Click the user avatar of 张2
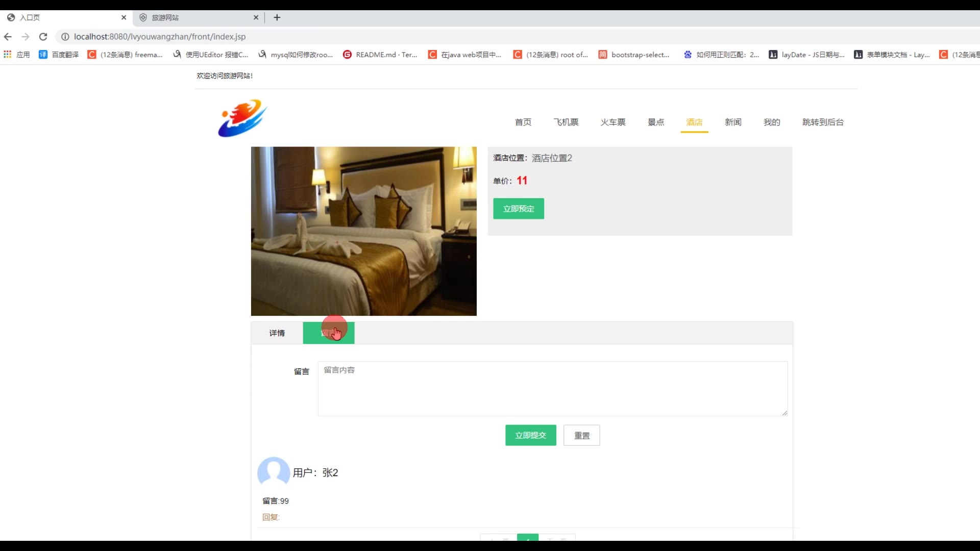The height and width of the screenshot is (551, 980). click(274, 472)
